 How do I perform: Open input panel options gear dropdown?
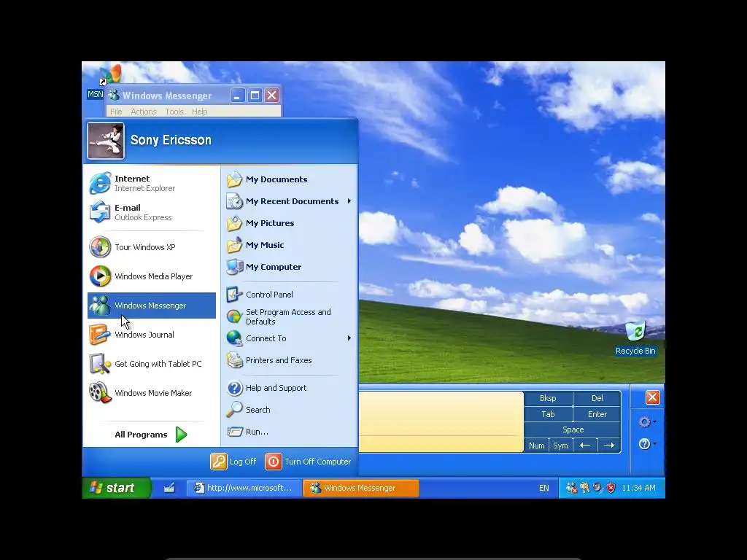click(x=647, y=422)
